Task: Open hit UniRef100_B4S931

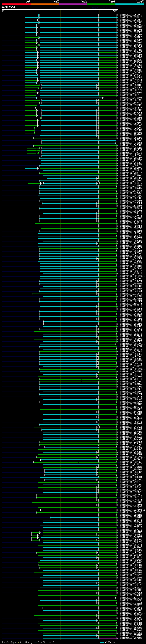Action: 131,296
